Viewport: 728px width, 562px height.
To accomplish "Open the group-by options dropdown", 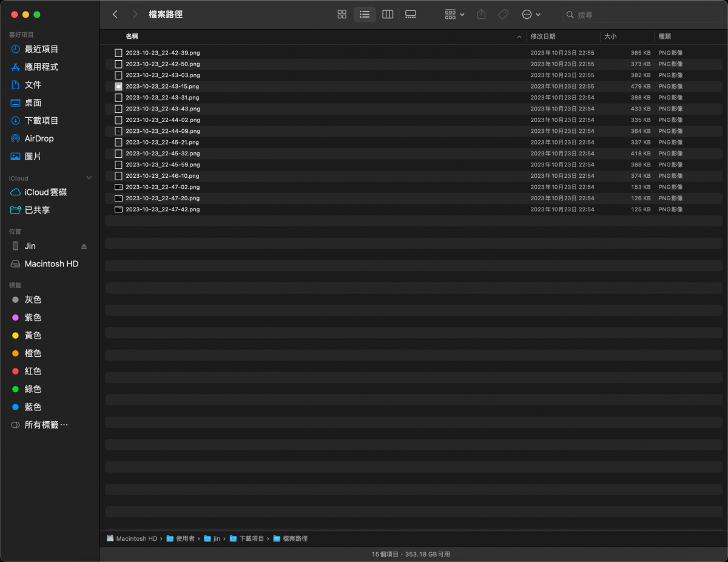I will pos(455,14).
